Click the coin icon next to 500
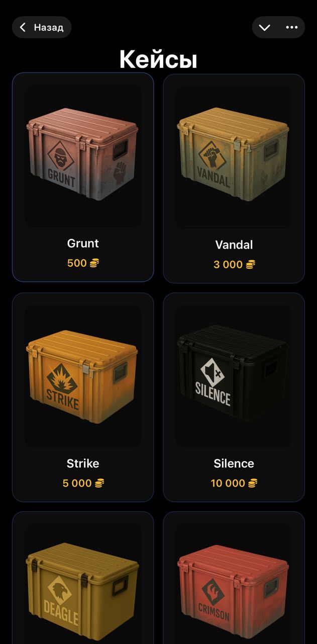 (x=94, y=263)
